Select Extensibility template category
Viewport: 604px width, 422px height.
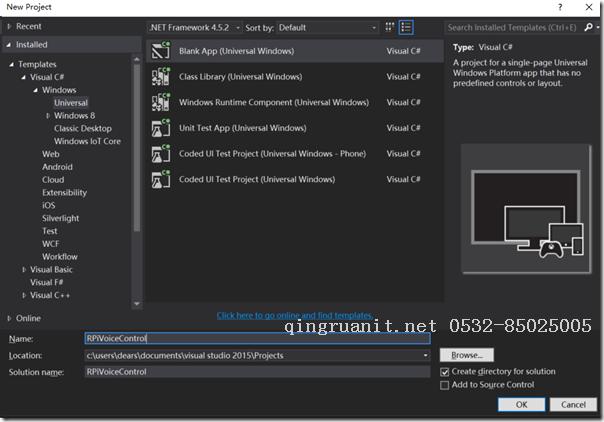64,193
